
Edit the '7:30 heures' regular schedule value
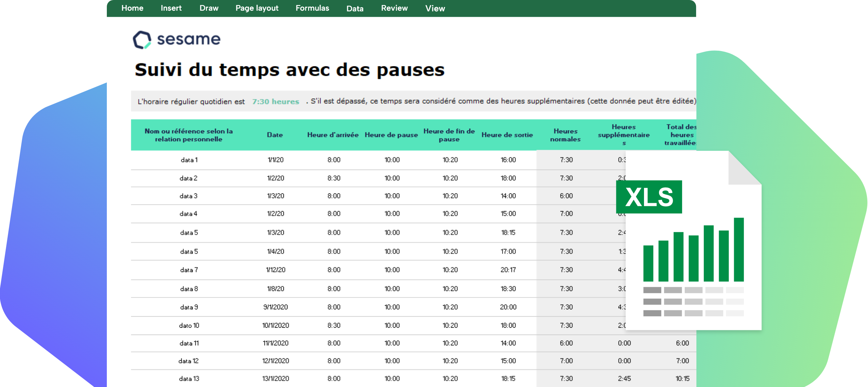click(275, 101)
